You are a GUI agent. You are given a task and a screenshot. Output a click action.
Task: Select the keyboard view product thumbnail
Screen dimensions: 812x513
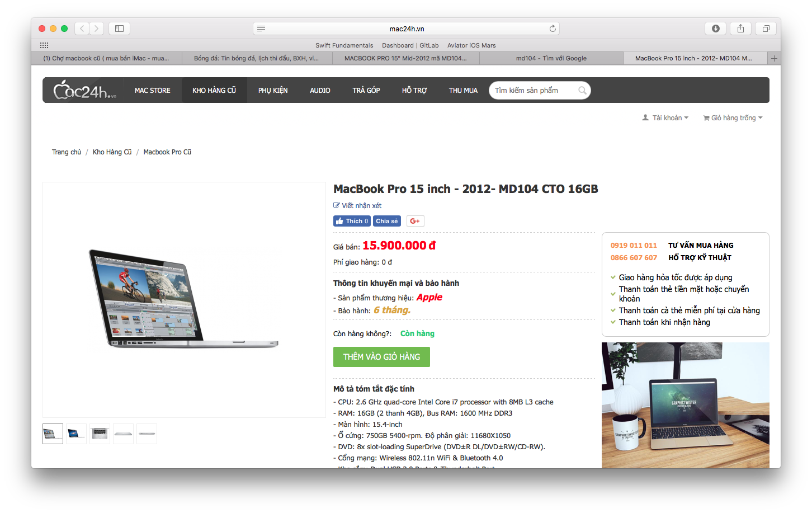[x=100, y=434]
